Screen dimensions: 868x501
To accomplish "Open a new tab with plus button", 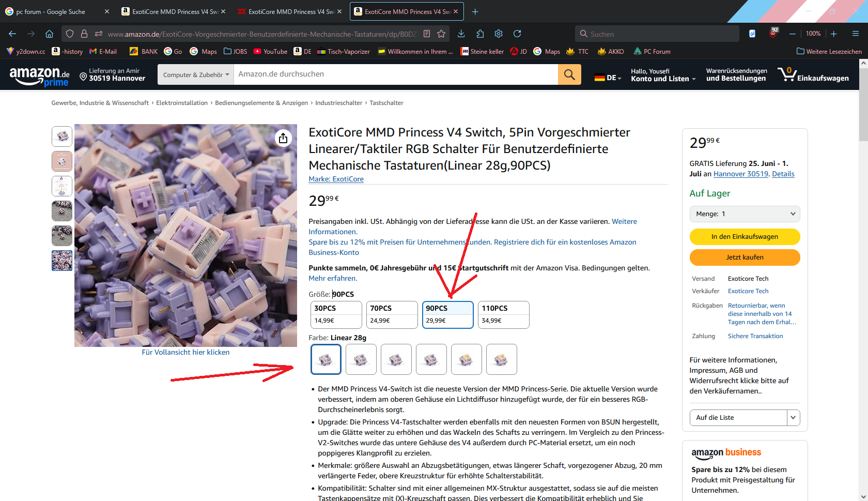I will [475, 11].
